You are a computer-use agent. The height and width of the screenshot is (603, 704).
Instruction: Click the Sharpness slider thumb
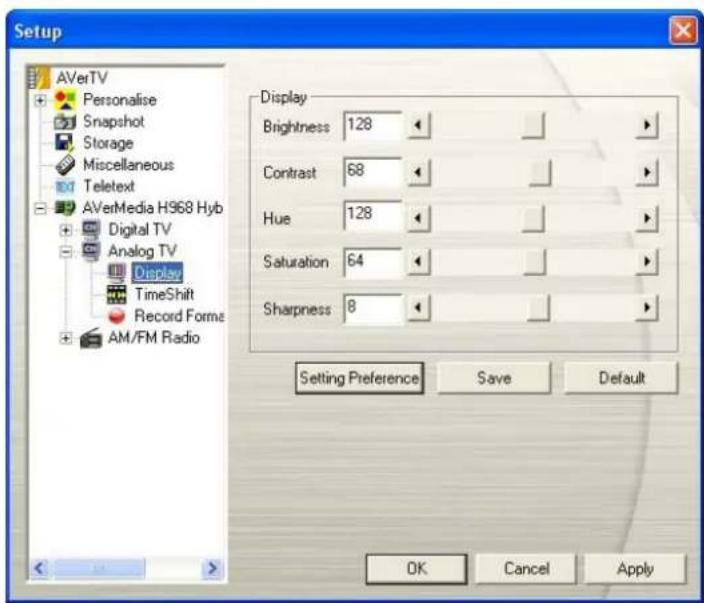point(538,308)
